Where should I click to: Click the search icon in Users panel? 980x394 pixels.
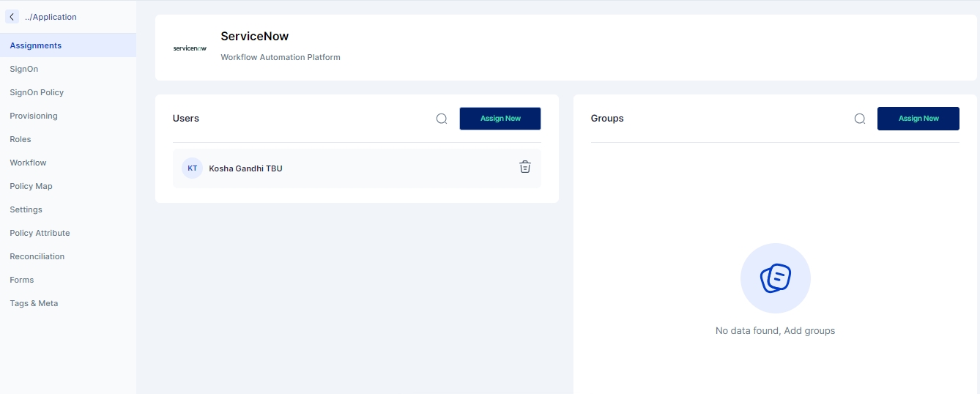pyautogui.click(x=442, y=119)
